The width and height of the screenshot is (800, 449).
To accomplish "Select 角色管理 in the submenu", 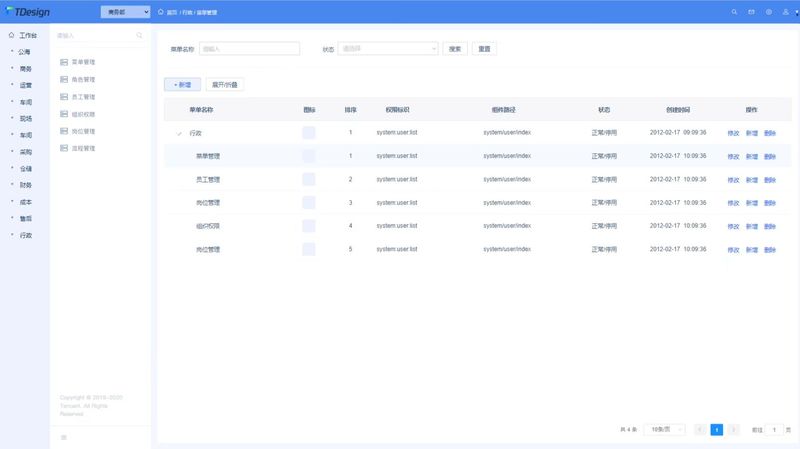I will 83,79.
